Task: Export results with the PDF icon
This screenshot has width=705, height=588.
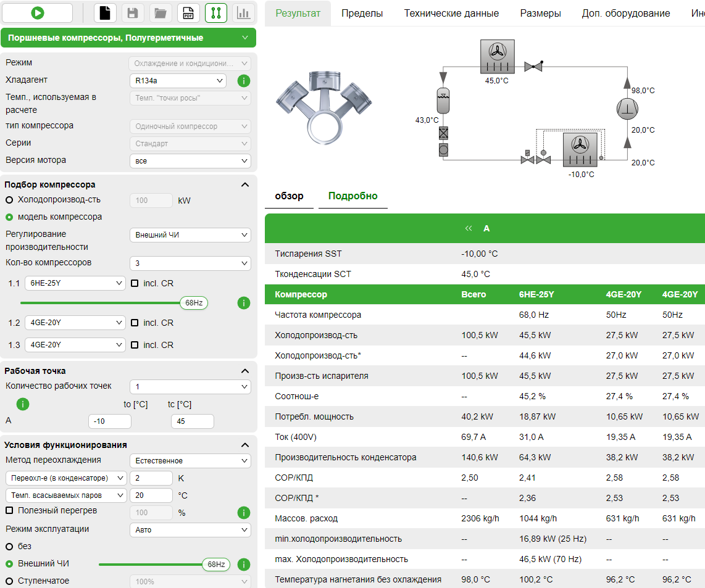Action: [x=188, y=13]
